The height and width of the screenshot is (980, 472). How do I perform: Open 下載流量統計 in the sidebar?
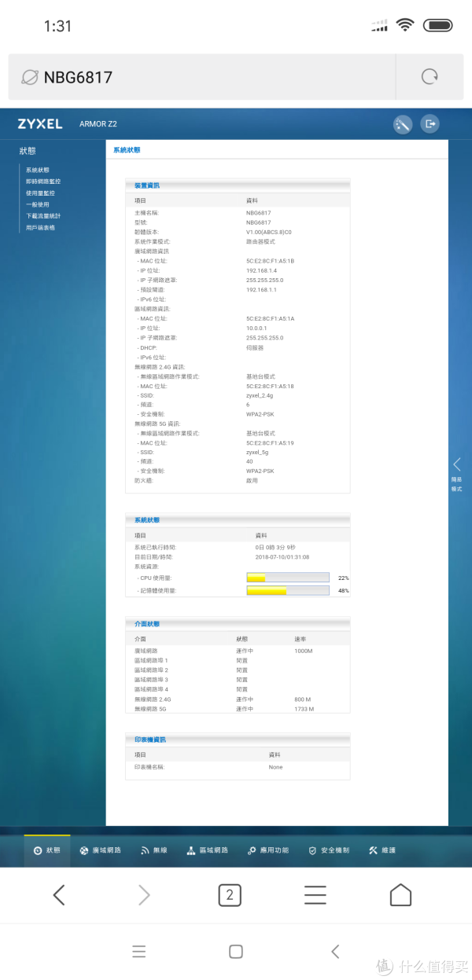[x=42, y=216]
